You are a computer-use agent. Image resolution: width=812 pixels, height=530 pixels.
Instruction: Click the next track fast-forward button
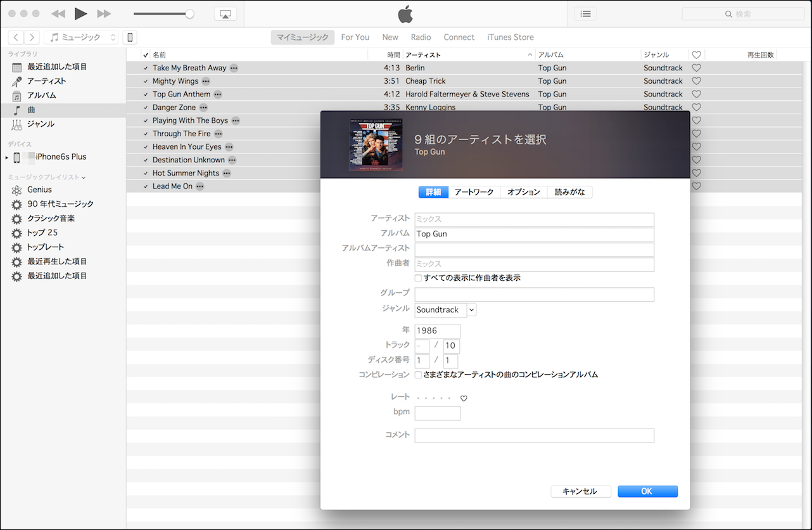coord(104,13)
